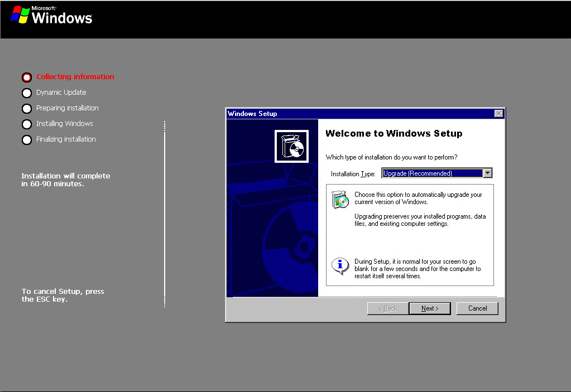Image resolution: width=571 pixels, height=392 pixels.
Task: Click 'Choose this option to automatically upgrade' text
Action: pos(418,198)
